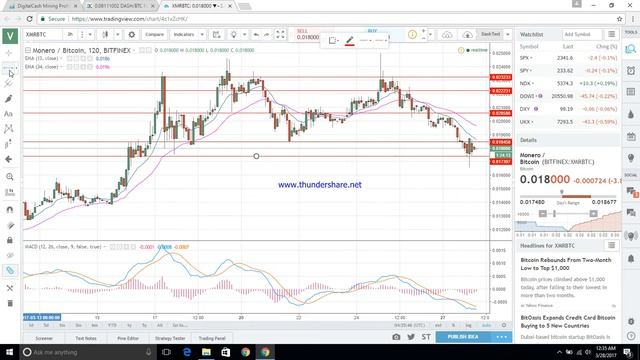Open the DashTest layout dropdown arrow
Viewport: 640px width, 360px height.
click(508, 35)
